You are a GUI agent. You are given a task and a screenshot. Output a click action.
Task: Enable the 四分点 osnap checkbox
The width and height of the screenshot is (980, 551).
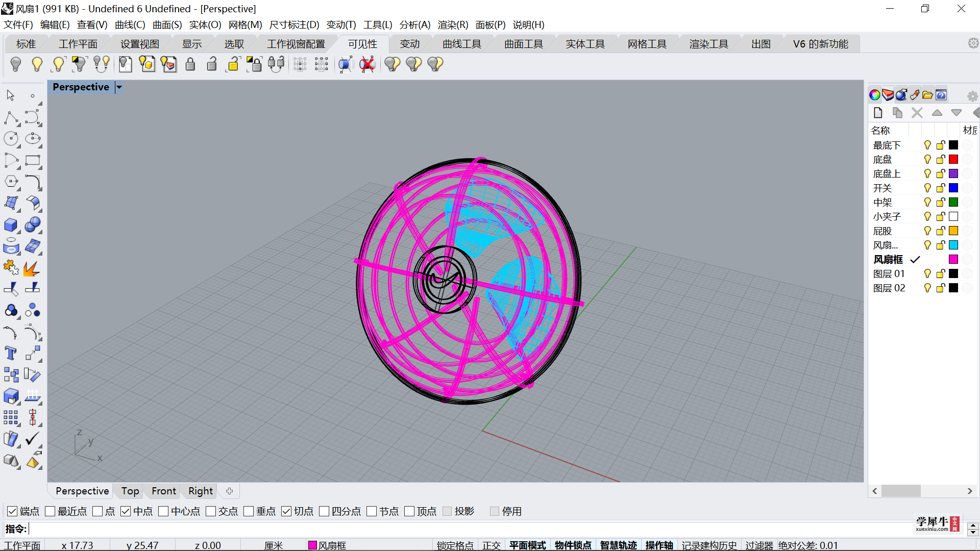click(x=324, y=511)
